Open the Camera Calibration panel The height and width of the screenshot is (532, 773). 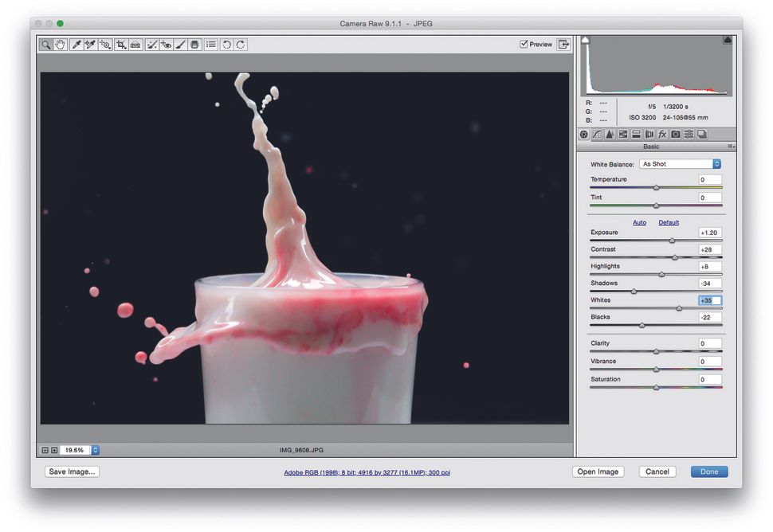click(675, 134)
